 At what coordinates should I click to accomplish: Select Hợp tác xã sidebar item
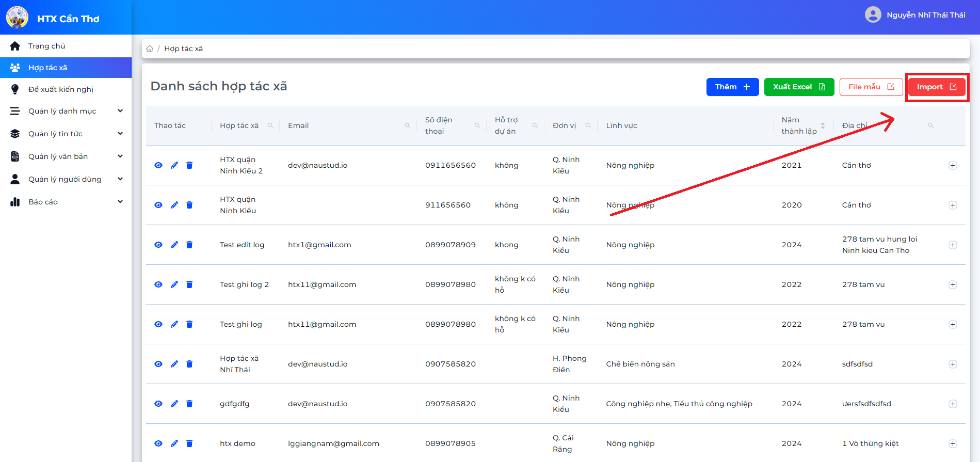pos(66,68)
